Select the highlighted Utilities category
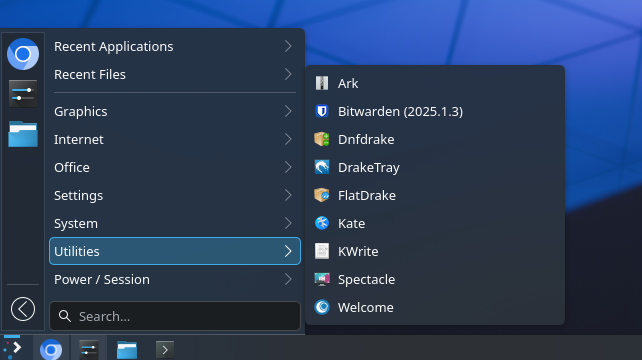This screenshot has width=642, height=360. click(x=175, y=251)
